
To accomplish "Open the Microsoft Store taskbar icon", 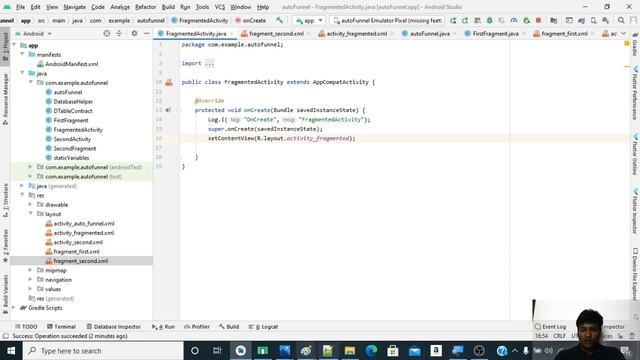I will 393,351.
